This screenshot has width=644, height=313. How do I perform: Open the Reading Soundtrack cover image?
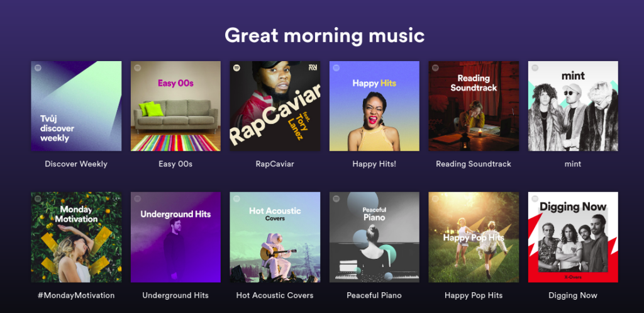click(x=474, y=106)
